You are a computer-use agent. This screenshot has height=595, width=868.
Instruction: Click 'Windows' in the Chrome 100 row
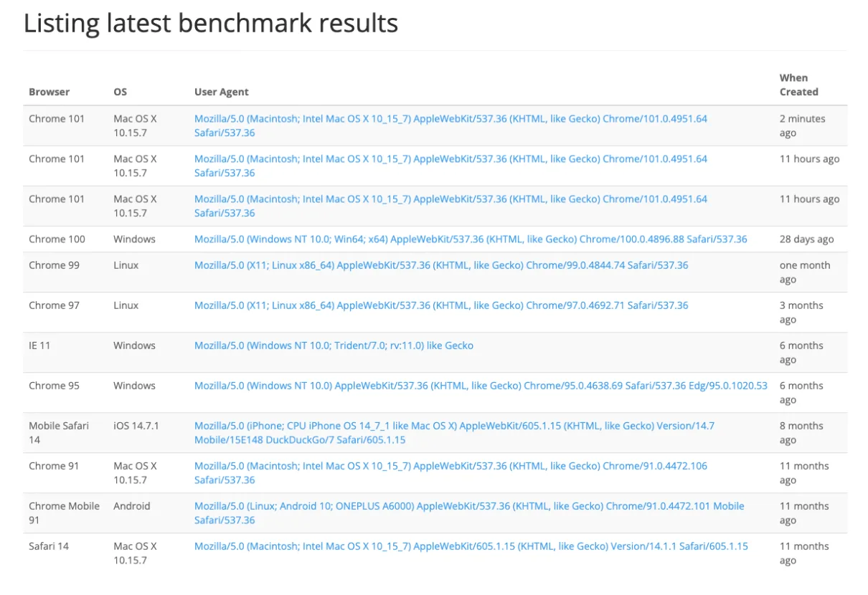134,239
